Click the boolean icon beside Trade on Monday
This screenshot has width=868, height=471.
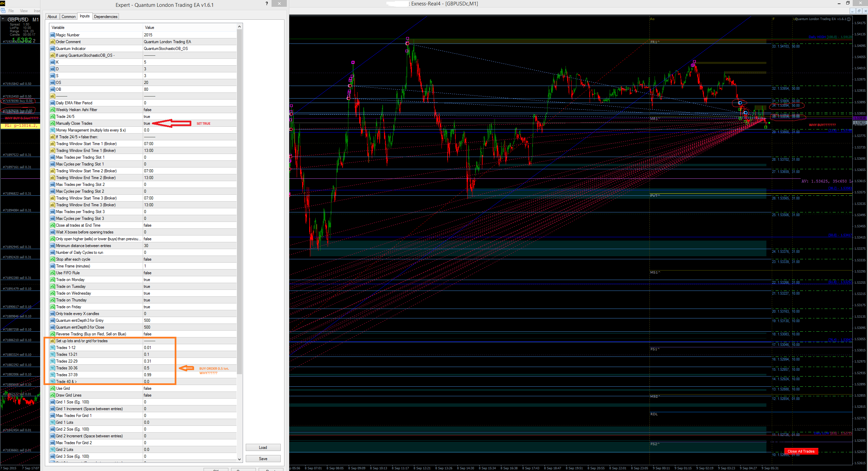52,280
